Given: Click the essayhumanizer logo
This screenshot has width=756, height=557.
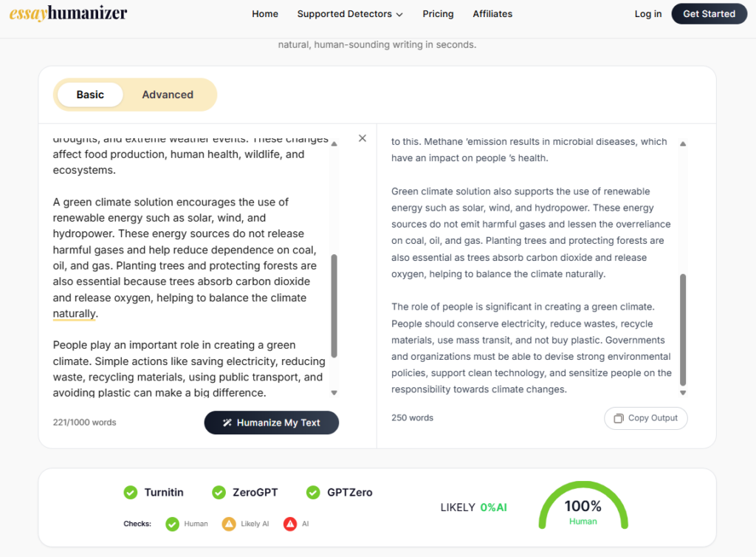Looking at the screenshot, I should (x=68, y=13).
